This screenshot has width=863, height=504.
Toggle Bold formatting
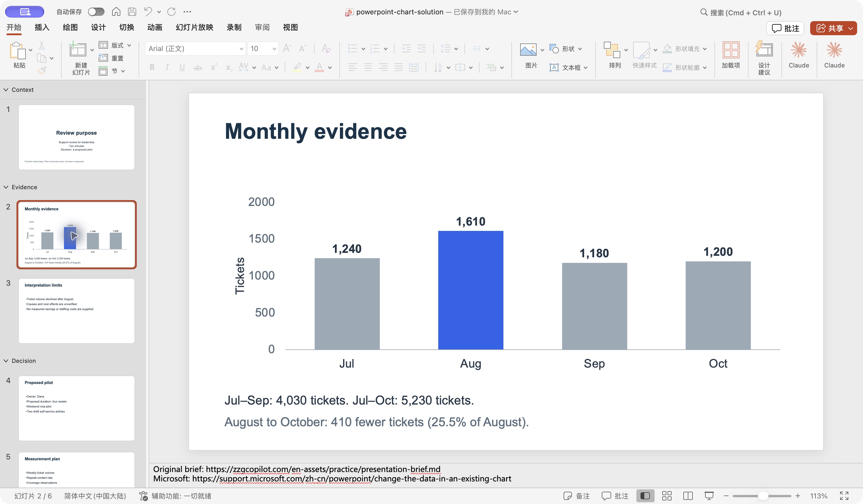point(152,67)
